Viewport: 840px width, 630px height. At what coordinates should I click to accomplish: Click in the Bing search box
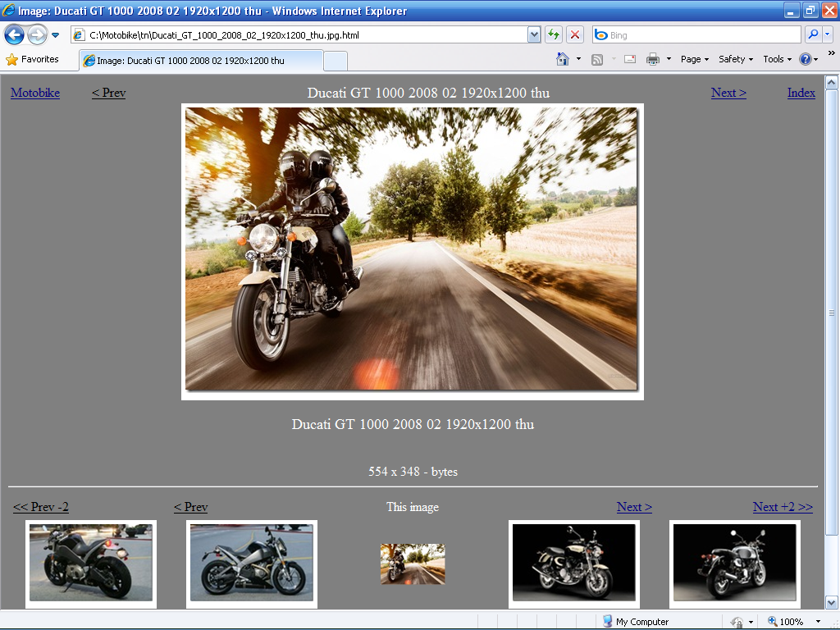point(696,35)
